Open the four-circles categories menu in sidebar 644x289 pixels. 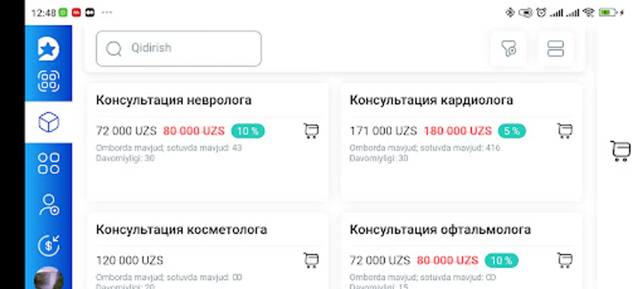pos(49,163)
